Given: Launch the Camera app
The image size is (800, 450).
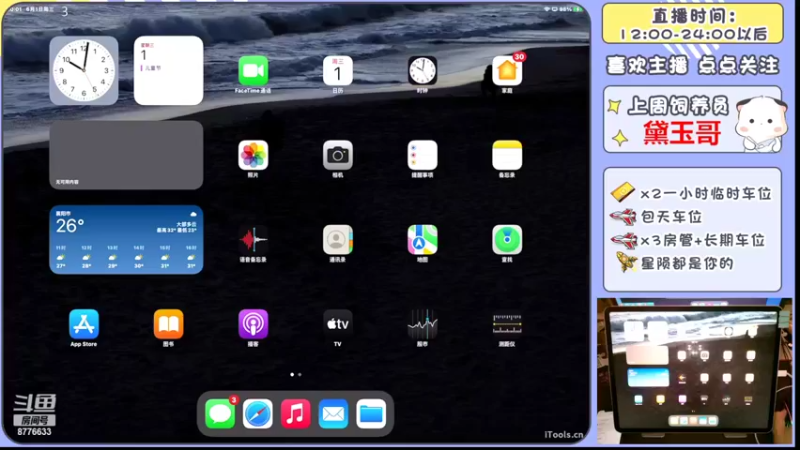Looking at the screenshot, I should [x=338, y=155].
